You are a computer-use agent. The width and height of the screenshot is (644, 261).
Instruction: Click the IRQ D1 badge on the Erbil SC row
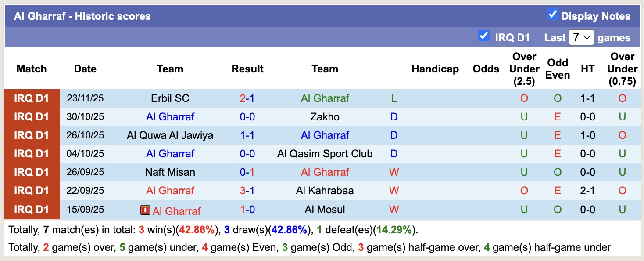[x=32, y=98]
